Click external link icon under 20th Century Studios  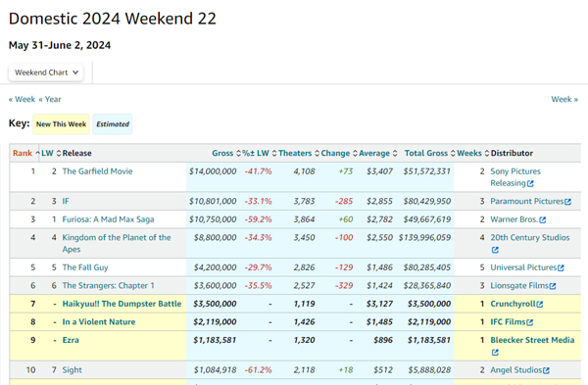coord(495,250)
